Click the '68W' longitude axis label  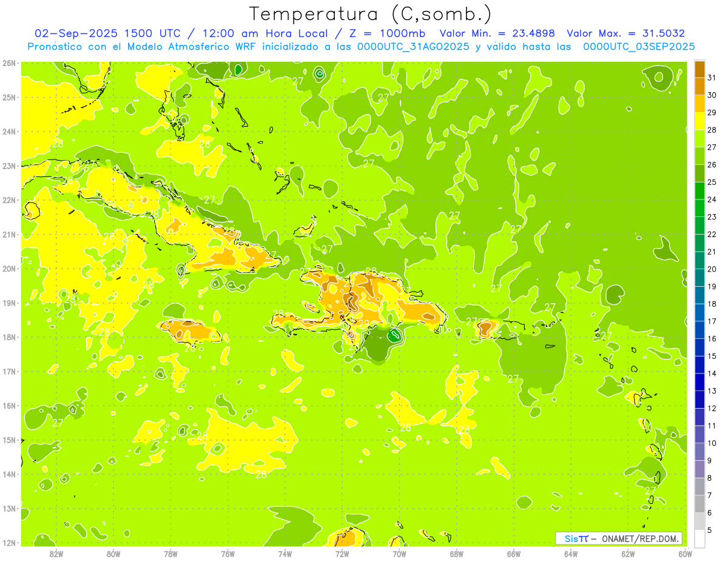tap(456, 554)
